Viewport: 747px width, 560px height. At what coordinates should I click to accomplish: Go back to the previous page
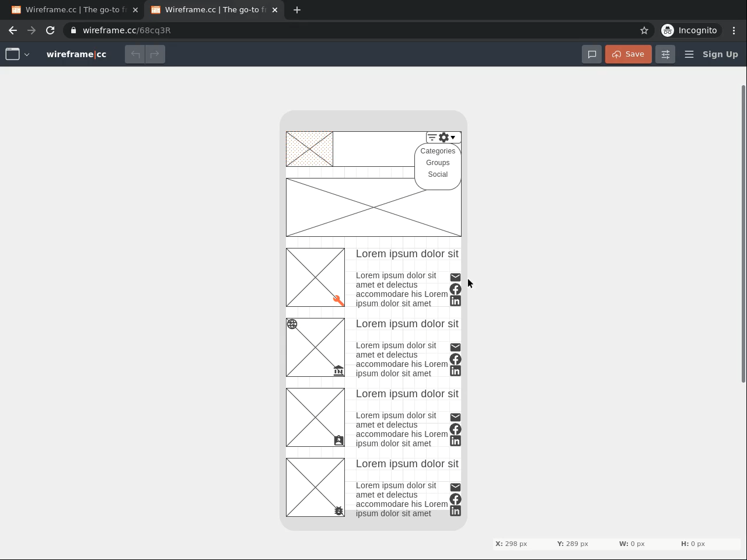coord(13,30)
